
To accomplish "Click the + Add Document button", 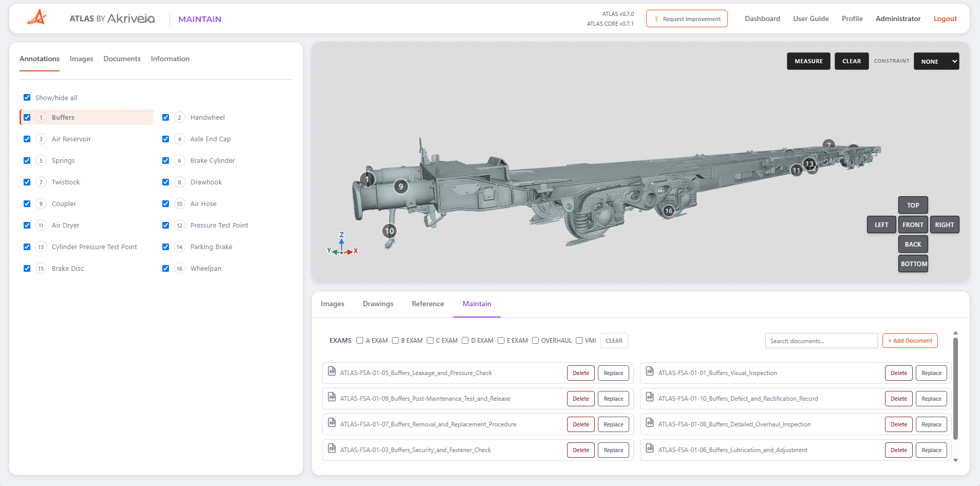I will point(910,341).
